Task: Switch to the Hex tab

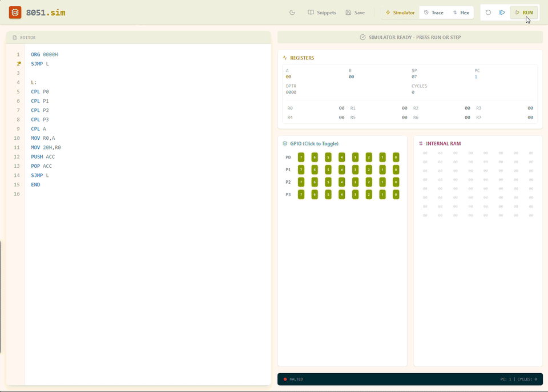Action: (x=461, y=13)
